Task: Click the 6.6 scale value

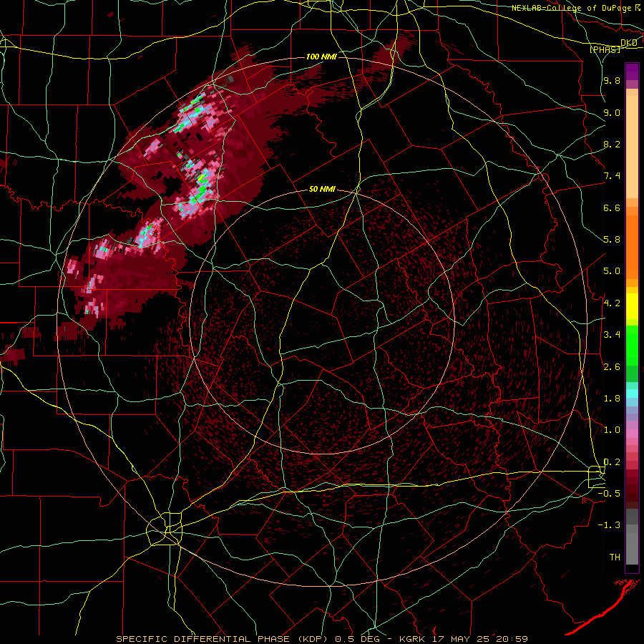Action: 612,208
